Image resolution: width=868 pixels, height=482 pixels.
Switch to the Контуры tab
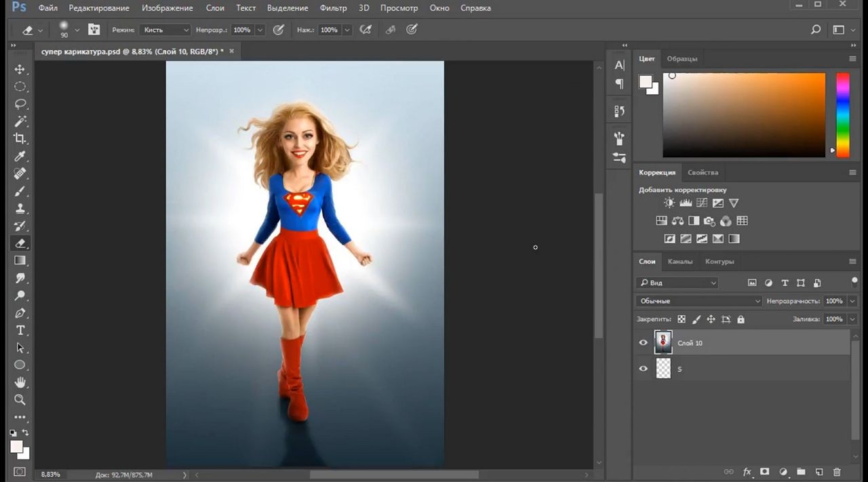[x=719, y=262]
